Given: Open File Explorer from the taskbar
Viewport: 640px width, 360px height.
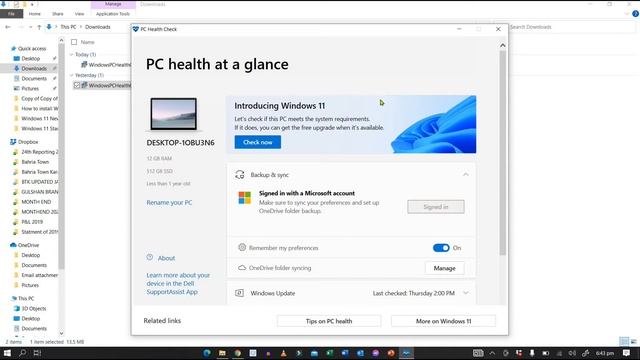Looking at the screenshot, I should coord(222,353).
